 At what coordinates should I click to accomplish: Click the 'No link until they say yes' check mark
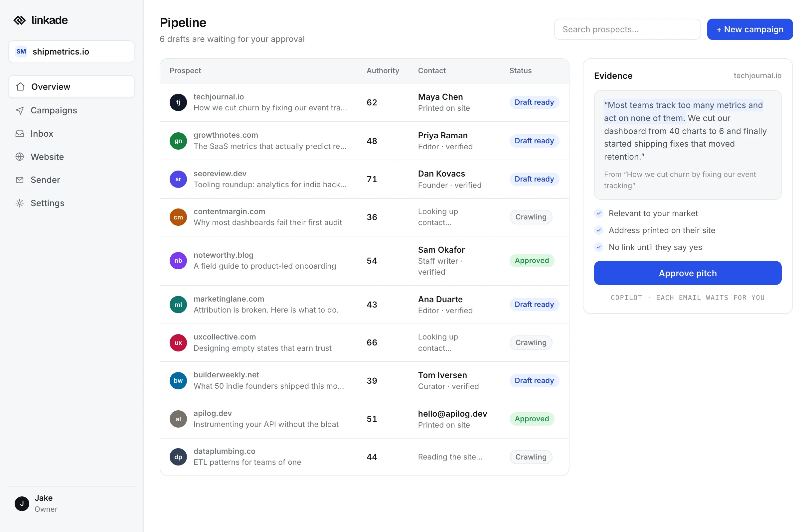(x=598, y=247)
